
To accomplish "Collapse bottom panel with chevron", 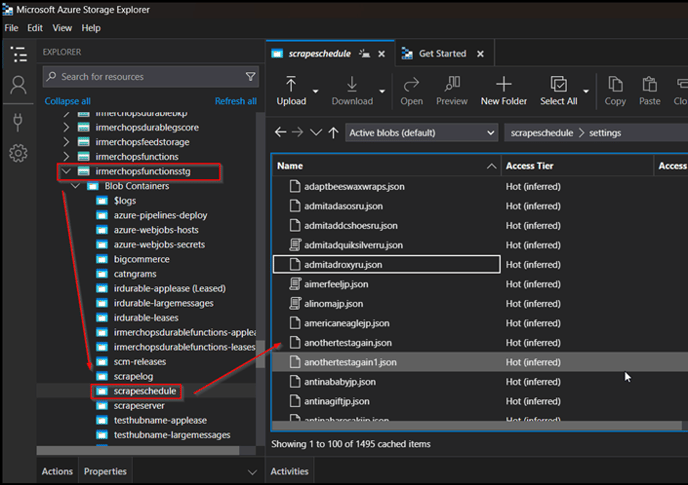I will coord(252,472).
